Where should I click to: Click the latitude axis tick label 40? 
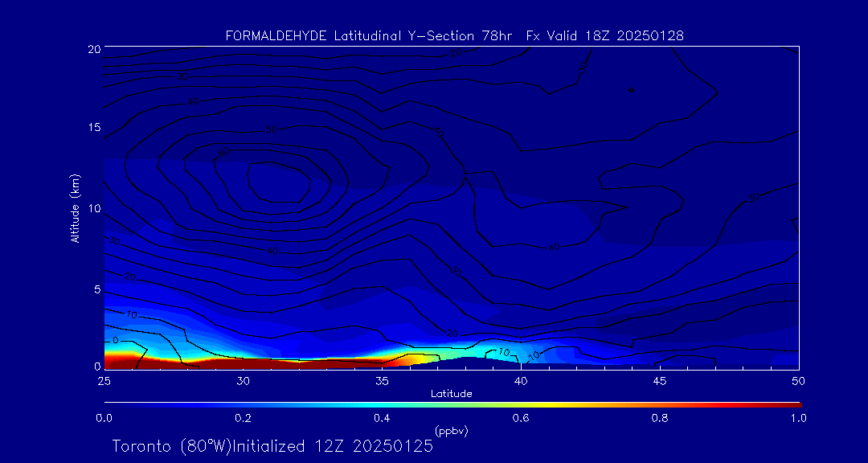[521, 380]
